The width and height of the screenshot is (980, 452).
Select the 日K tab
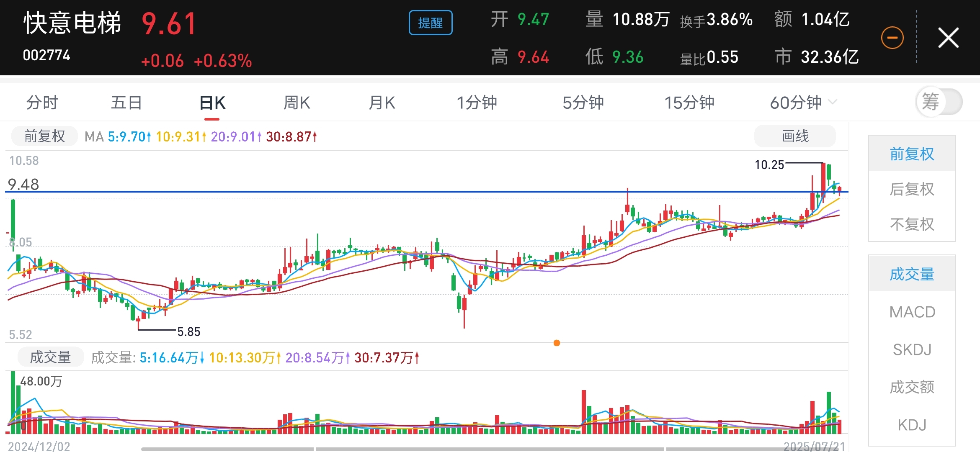coord(212,103)
